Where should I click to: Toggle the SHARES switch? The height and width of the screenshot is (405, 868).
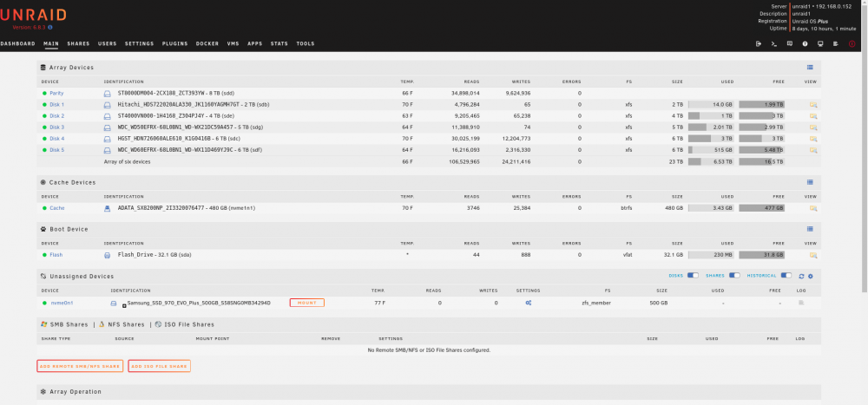pyautogui.click(x=734, y=276)
